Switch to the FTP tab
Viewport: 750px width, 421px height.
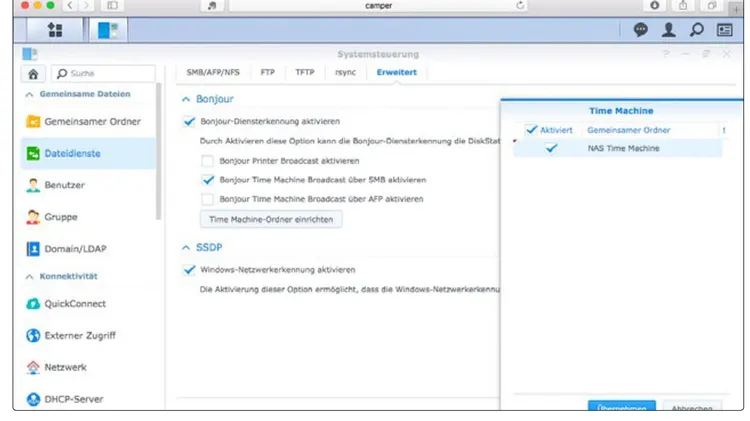tap(267, 72)
